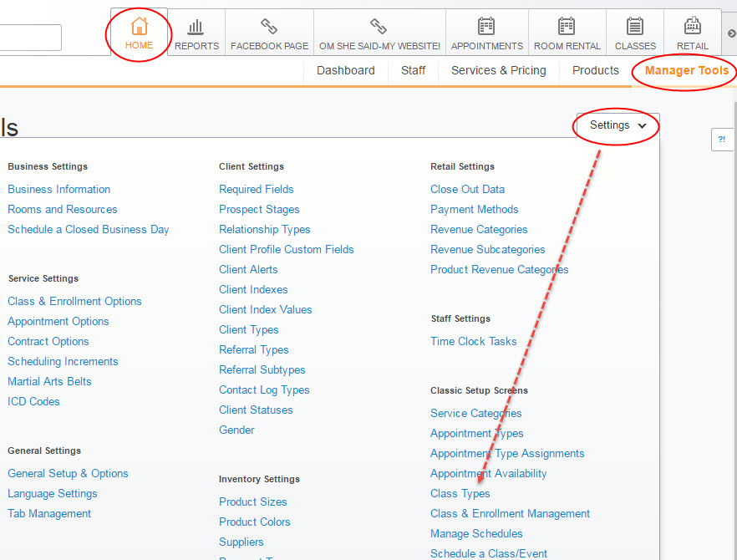Click the help question mark button
Viewport: 737px width, 560px height.
click(x=722, y=140)
